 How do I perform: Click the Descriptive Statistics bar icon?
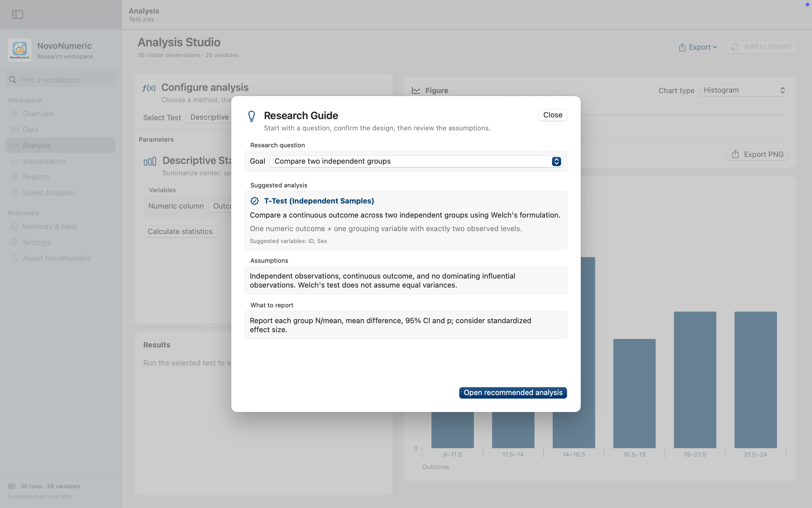[x=150, y=161]
